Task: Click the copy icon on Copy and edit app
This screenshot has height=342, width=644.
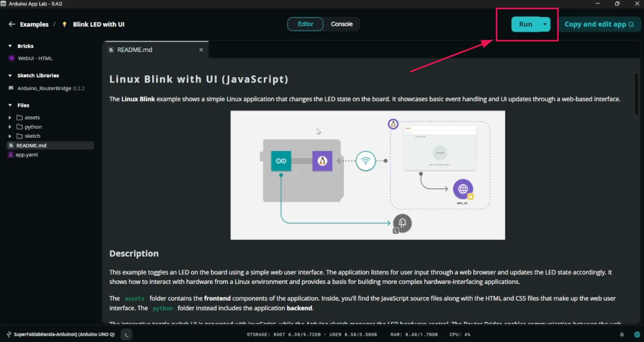Action: click(631, 24)
